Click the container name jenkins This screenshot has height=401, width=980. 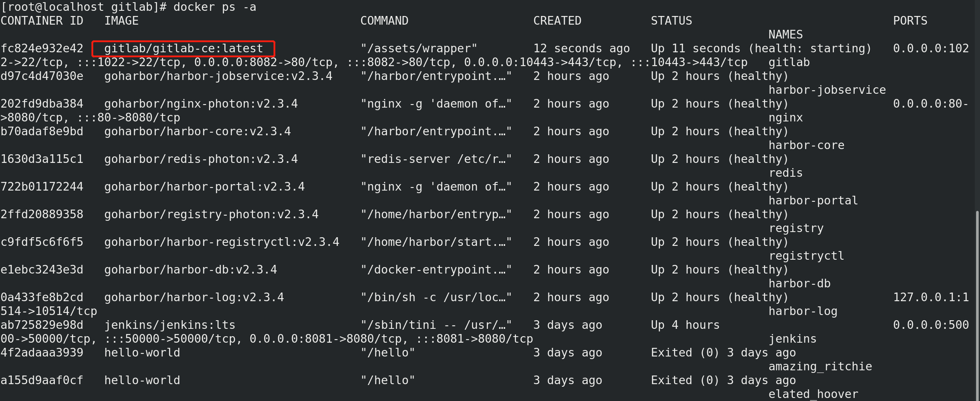793,339
